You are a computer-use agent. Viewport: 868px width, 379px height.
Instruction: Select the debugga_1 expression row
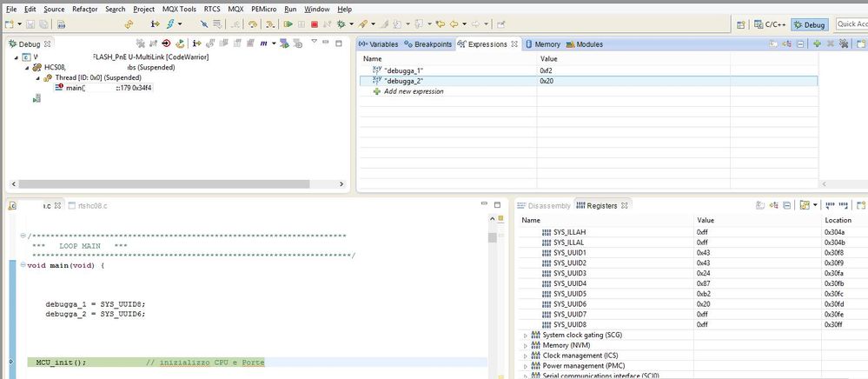click(x=588, y=71)
